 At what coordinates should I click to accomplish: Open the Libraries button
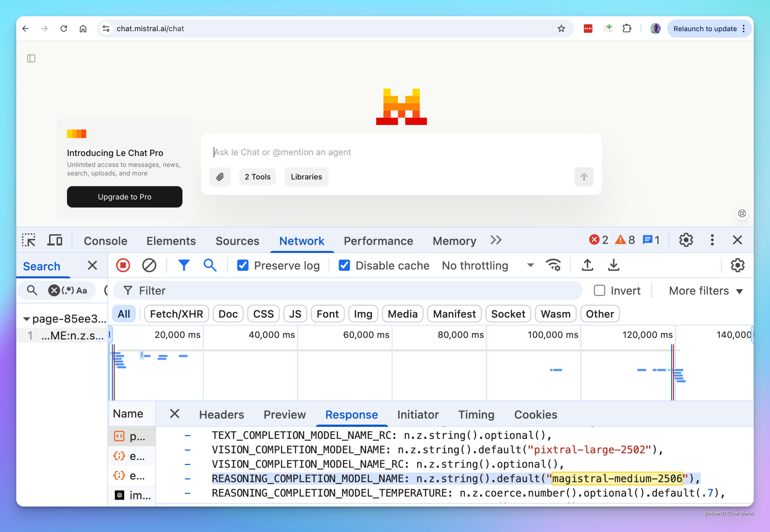(306, 177)
